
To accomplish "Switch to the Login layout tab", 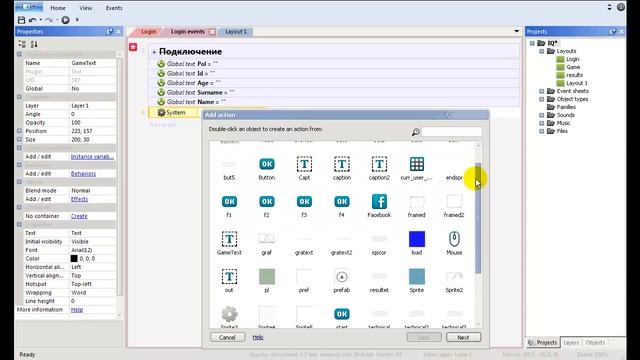I will pos(148,31).
